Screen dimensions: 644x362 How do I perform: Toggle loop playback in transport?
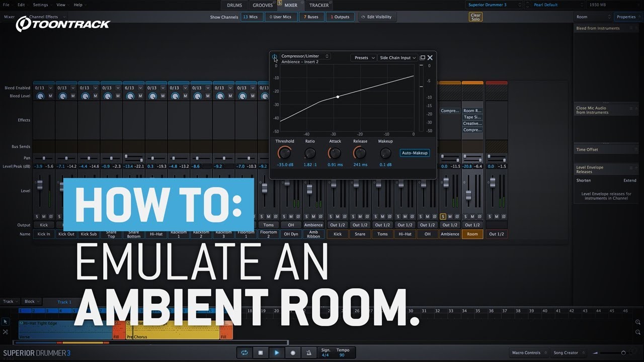(x=245, y=353)
